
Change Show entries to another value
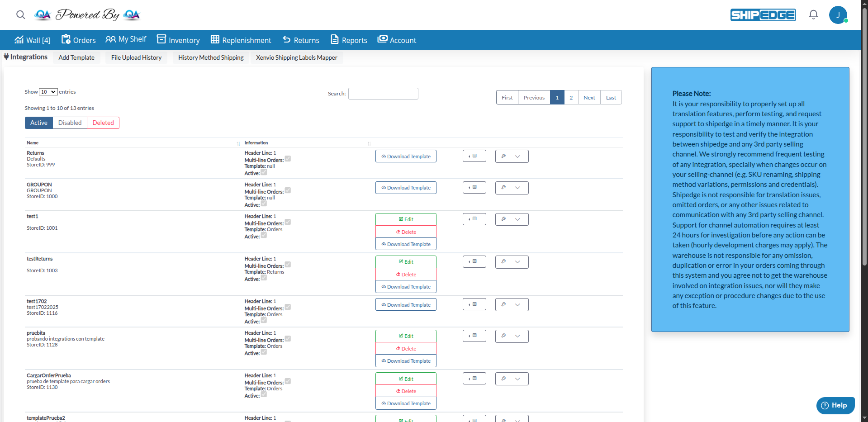click(47, 91)
